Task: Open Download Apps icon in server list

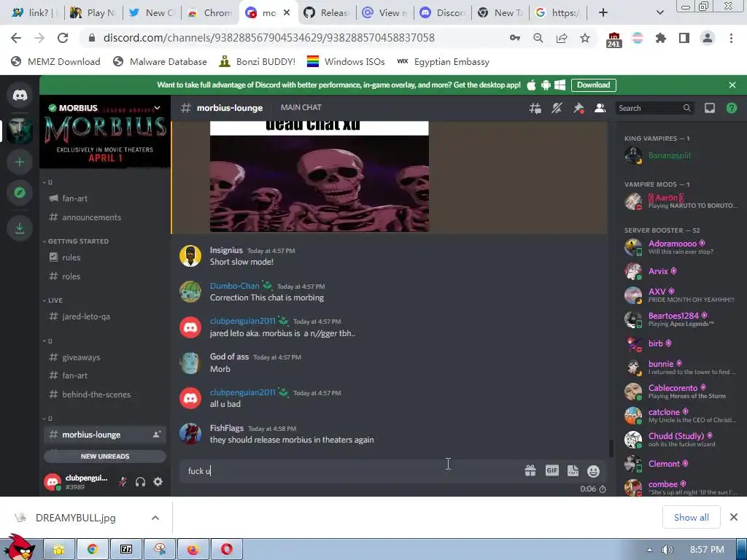Action: pyautogui.click(x=20, y=228)
